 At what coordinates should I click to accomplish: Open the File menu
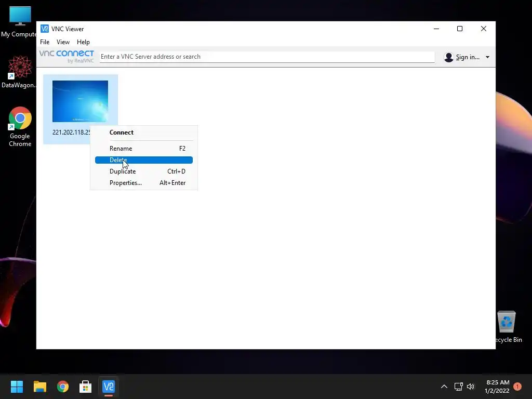click(x=45, y=42)
